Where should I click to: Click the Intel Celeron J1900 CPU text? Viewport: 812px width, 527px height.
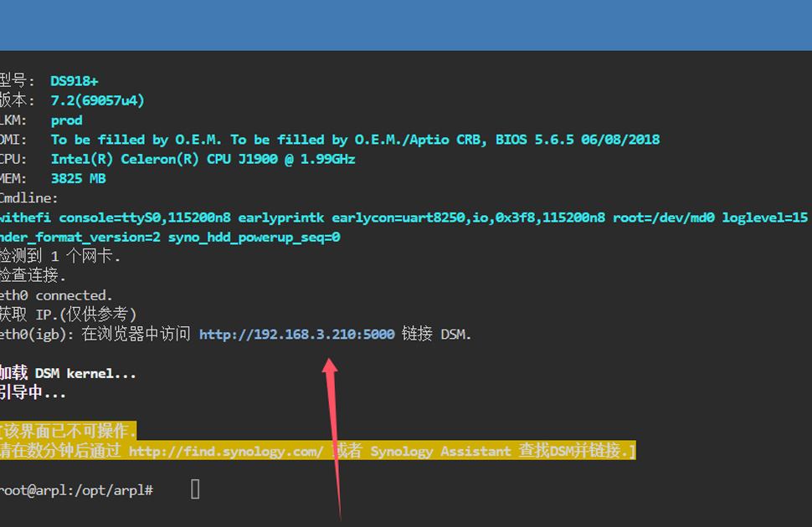203,159
